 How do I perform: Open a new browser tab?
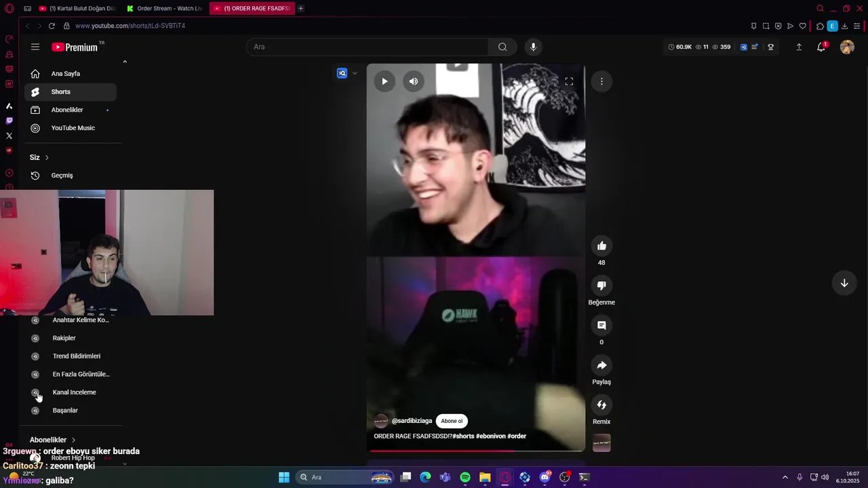[300, 8]
